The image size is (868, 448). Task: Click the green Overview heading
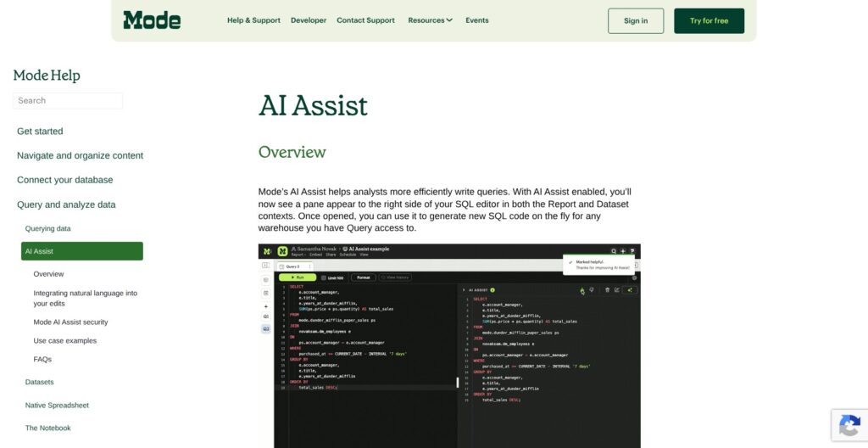point(292,152)
